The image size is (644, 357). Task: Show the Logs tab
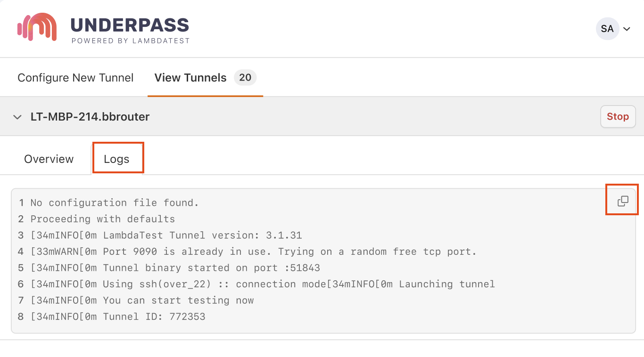pos(116,159)
